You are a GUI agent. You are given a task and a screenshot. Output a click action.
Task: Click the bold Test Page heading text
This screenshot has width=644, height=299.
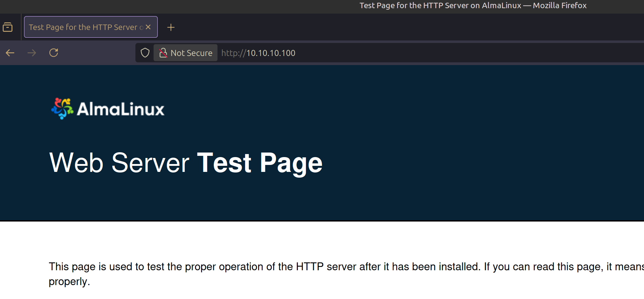pyautogui.click(x=260, y=163)
